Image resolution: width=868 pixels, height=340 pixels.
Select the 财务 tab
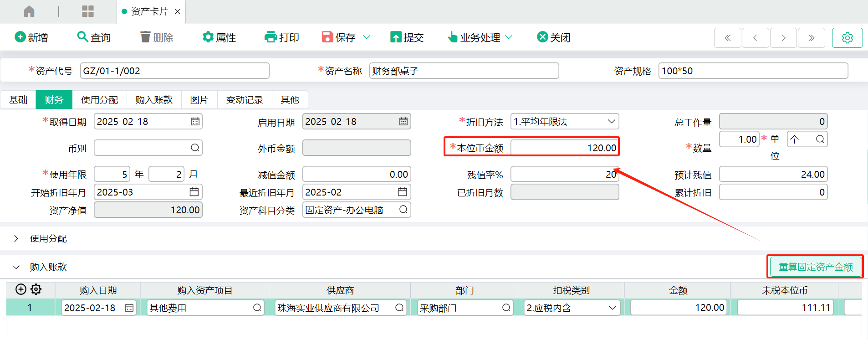point(54,100)
